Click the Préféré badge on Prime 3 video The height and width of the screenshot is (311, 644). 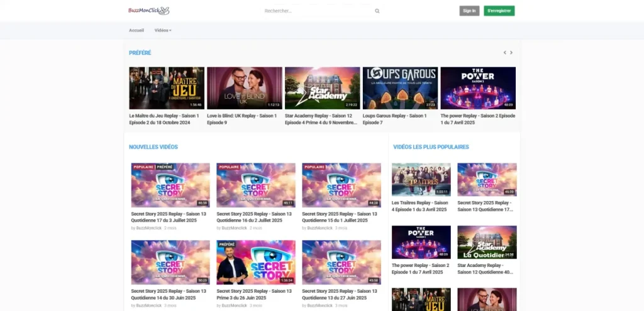(227, 244)
